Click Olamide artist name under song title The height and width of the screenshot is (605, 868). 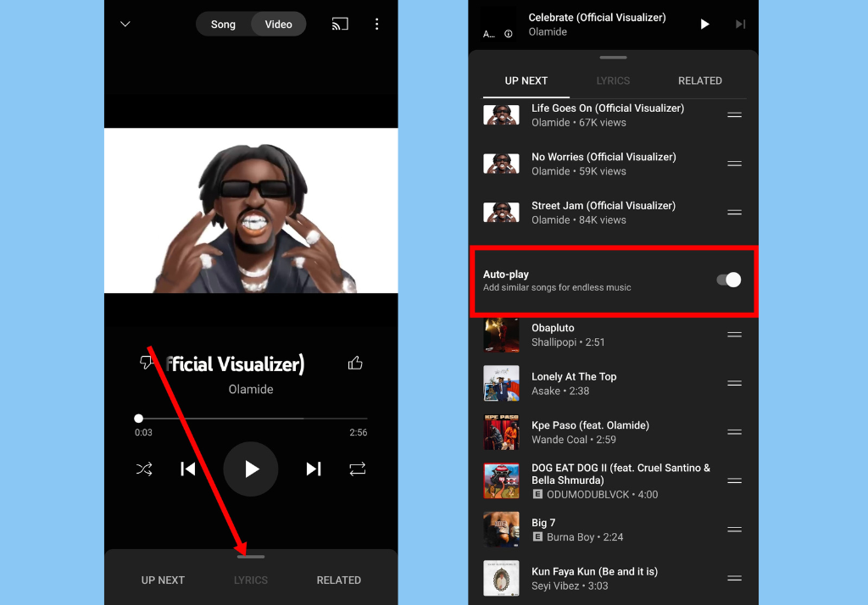(251, 389)
